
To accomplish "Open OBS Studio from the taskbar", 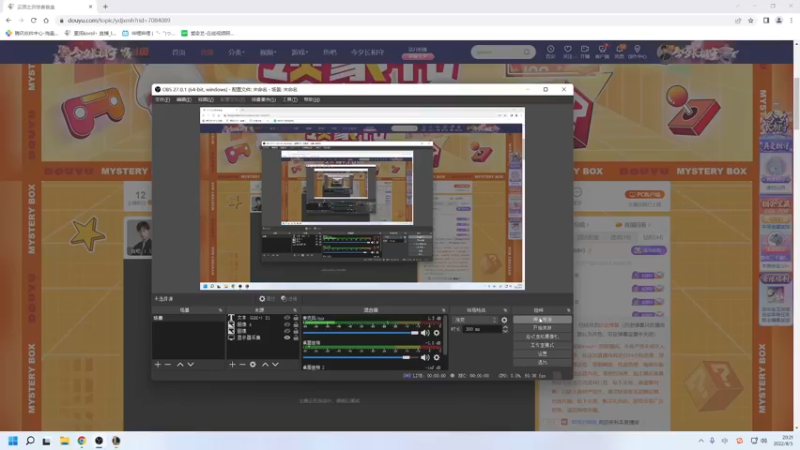I will tap(99, 440).
